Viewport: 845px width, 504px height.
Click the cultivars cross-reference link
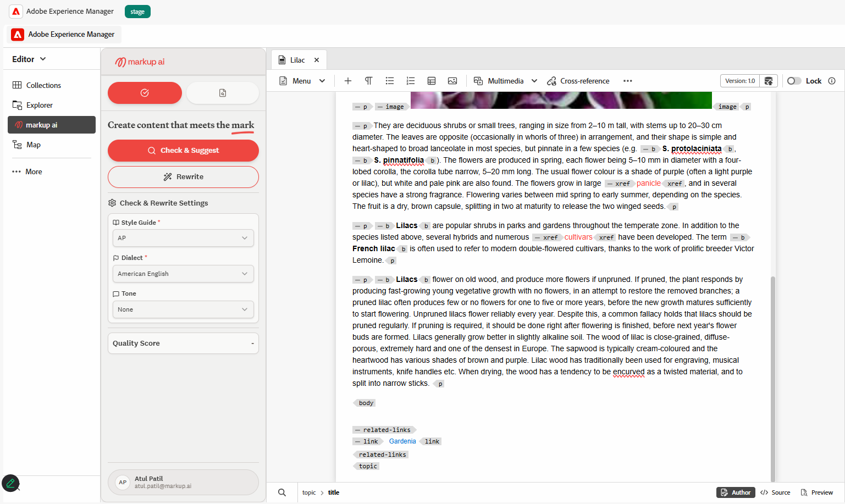tap(578, 237)
